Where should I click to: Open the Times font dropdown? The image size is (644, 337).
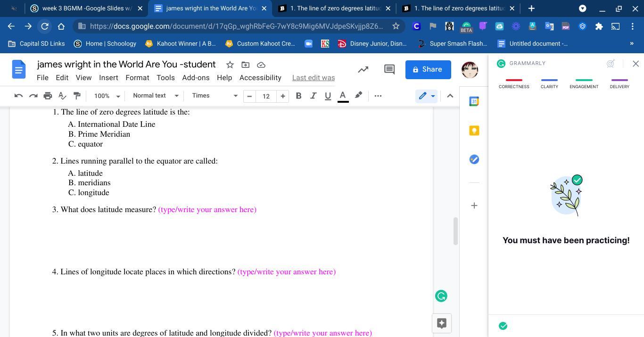(x=215, y=96)
